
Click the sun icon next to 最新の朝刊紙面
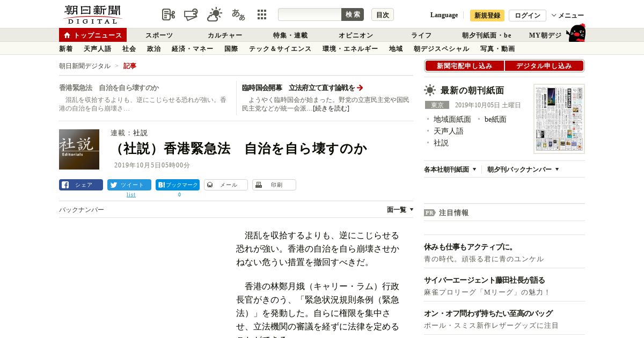pyautogui.click(x=430, y=90)
